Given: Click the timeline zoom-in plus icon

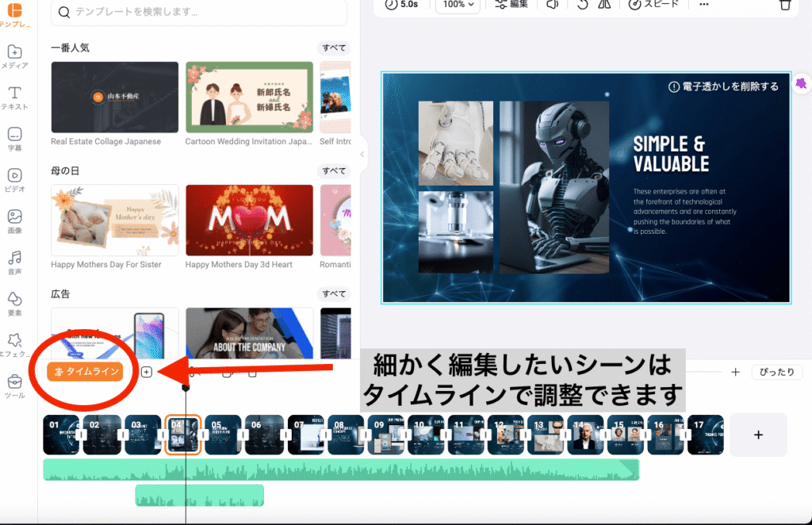Looking at the screenshot, I should pos(735,372).
